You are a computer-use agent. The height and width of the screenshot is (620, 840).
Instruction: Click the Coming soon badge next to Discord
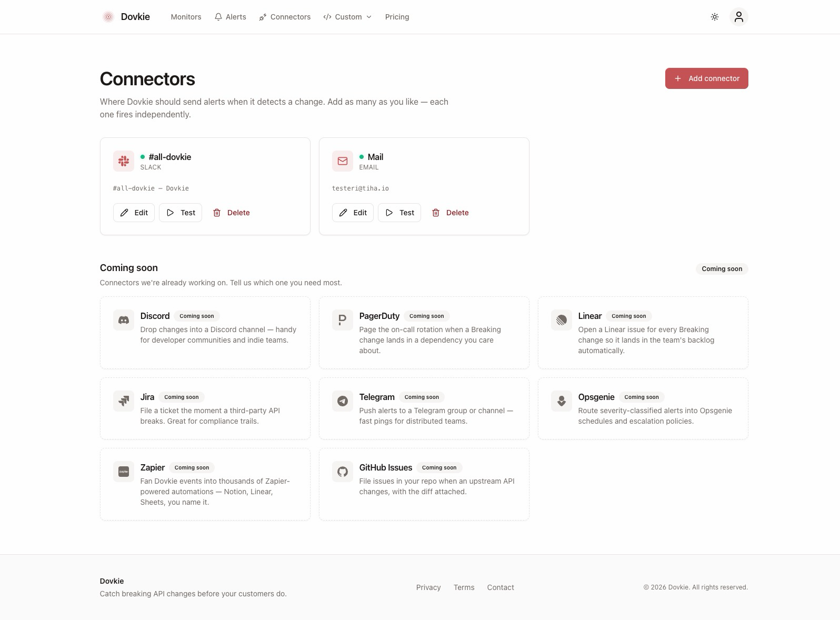197,316
